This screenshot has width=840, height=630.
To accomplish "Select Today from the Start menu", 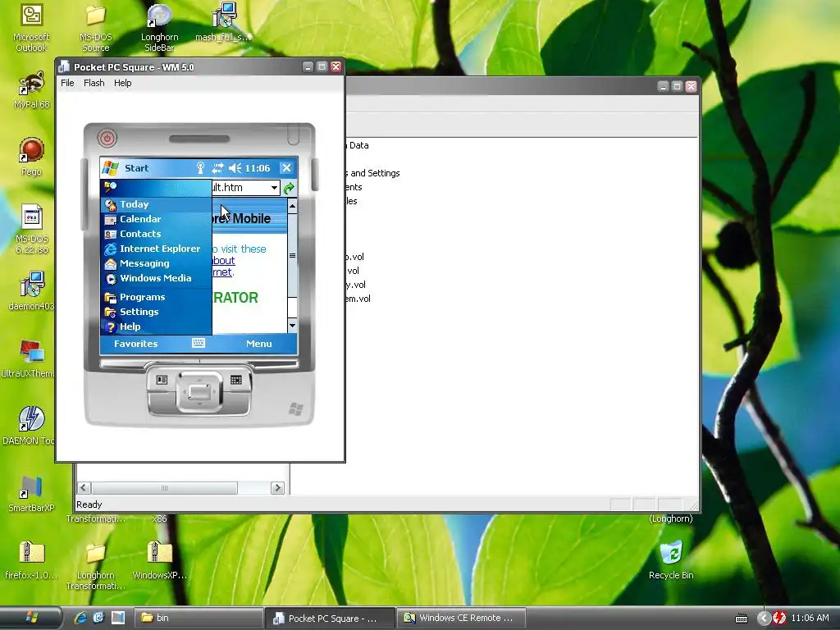I will (156, 204).
